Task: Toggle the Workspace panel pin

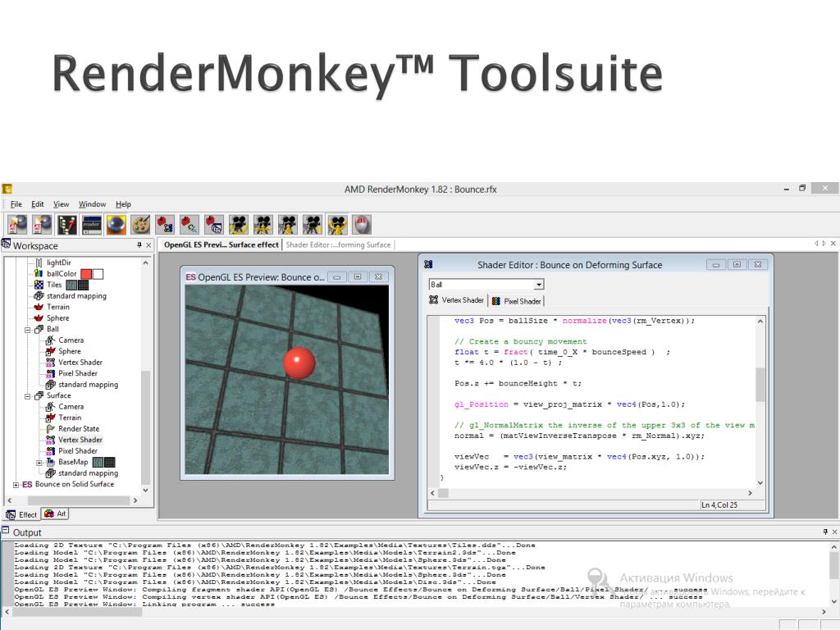Action: [139, 245]
